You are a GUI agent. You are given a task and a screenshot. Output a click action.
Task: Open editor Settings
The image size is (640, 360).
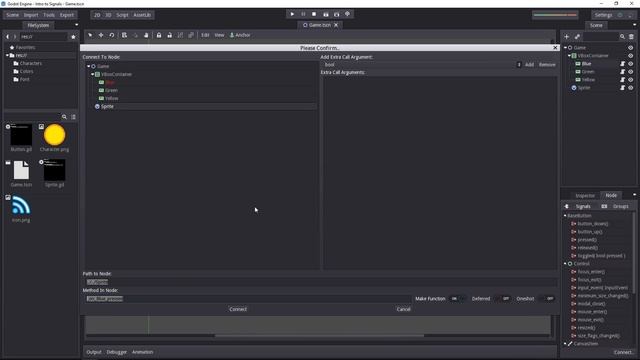tap(603, 15)
